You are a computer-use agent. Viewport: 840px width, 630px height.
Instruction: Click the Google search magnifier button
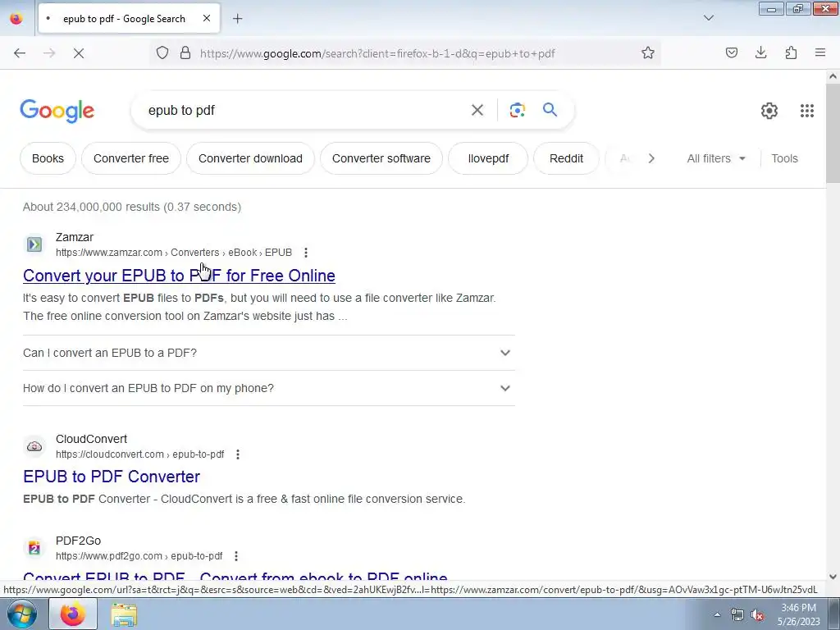pos(550,110)
